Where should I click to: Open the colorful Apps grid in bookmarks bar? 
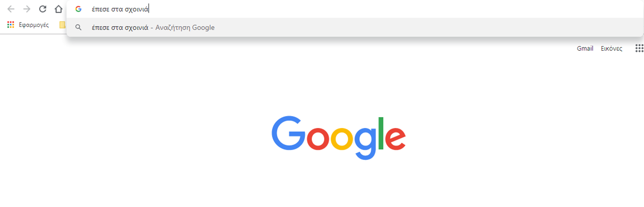pyautogui.click(x=11, y=25)
